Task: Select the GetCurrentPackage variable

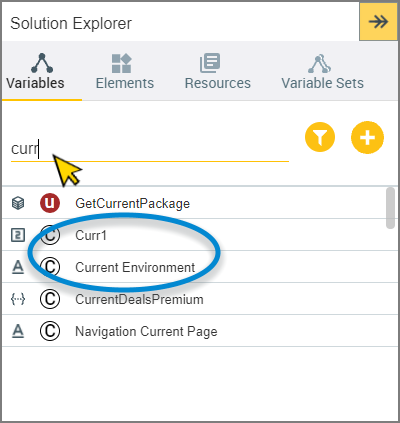Action: [x=194, y=203]
